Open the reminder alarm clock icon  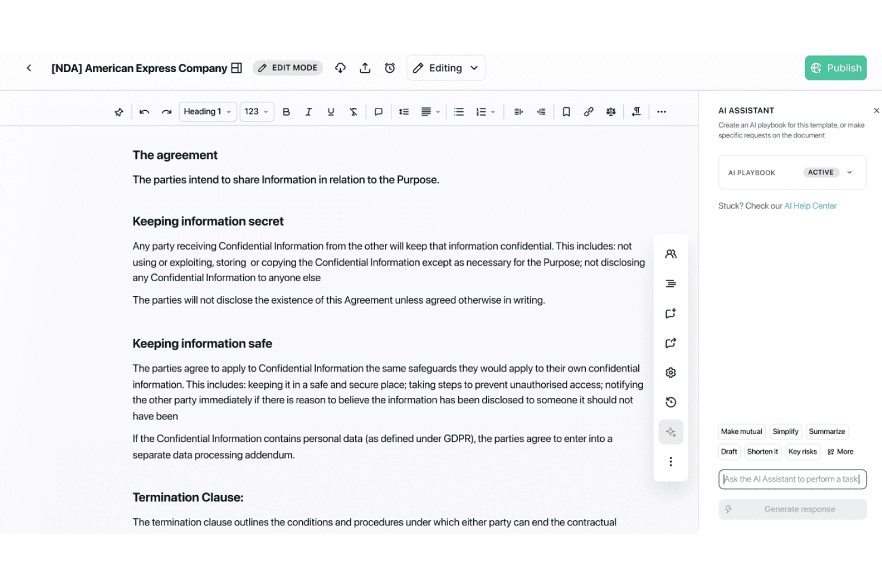(390, 68)
